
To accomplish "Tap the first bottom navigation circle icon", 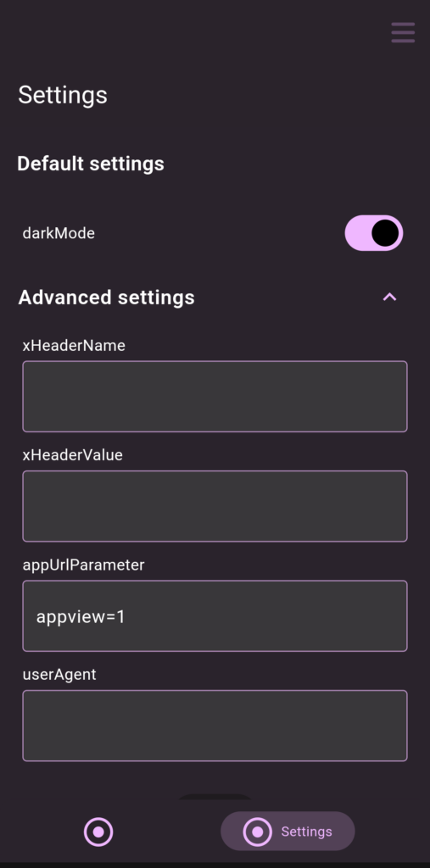I will click(98, 832).
